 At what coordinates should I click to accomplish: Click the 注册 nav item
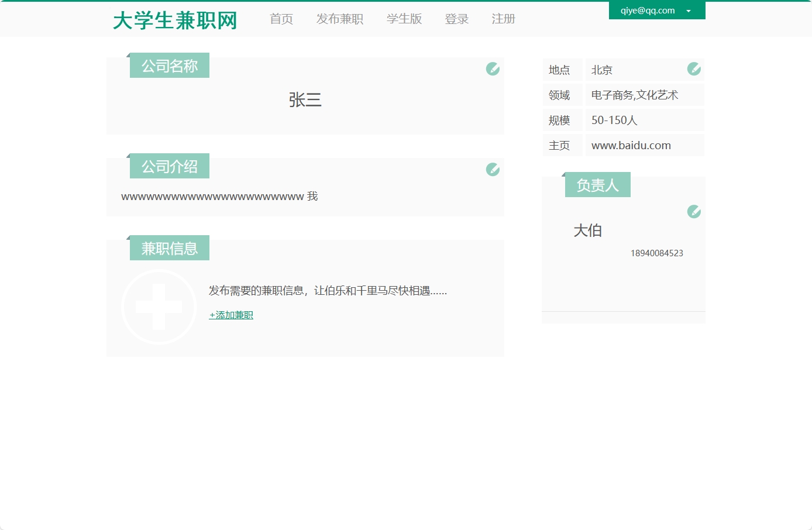[503, 19]
